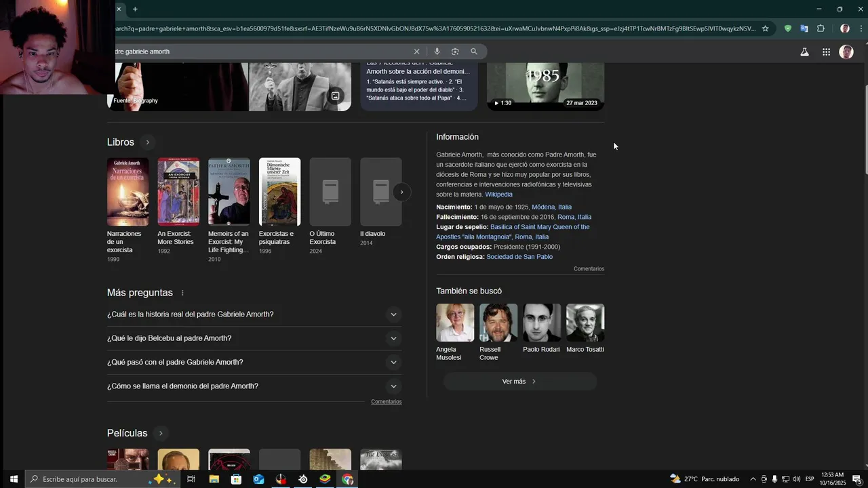Open a new browser tab
Image resolution: width=868 pixels, height=488 pixels.
(x=135, y=9)
